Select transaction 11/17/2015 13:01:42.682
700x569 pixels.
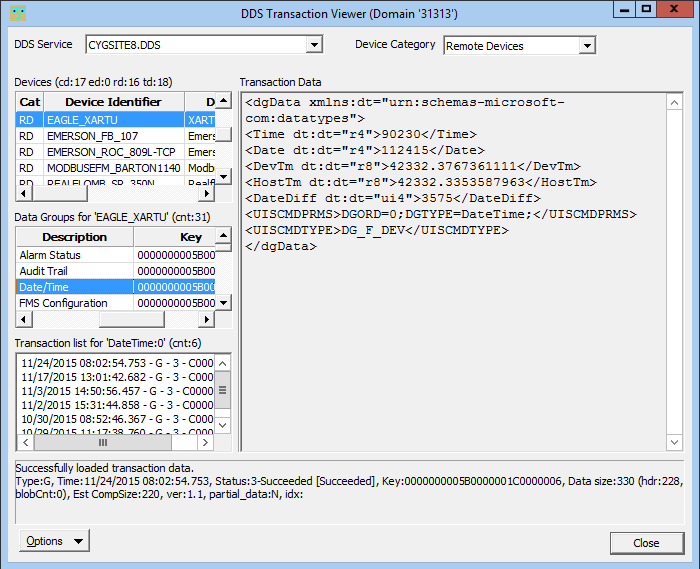coord(117,377)
